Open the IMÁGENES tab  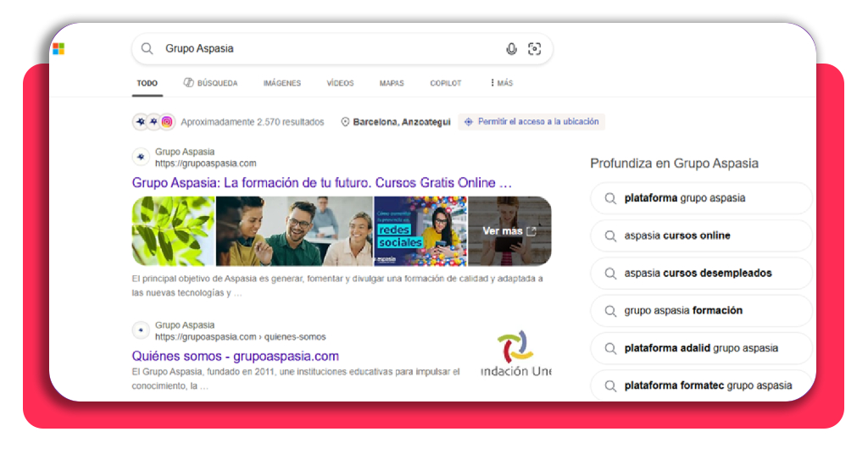(x=282, y=83)
